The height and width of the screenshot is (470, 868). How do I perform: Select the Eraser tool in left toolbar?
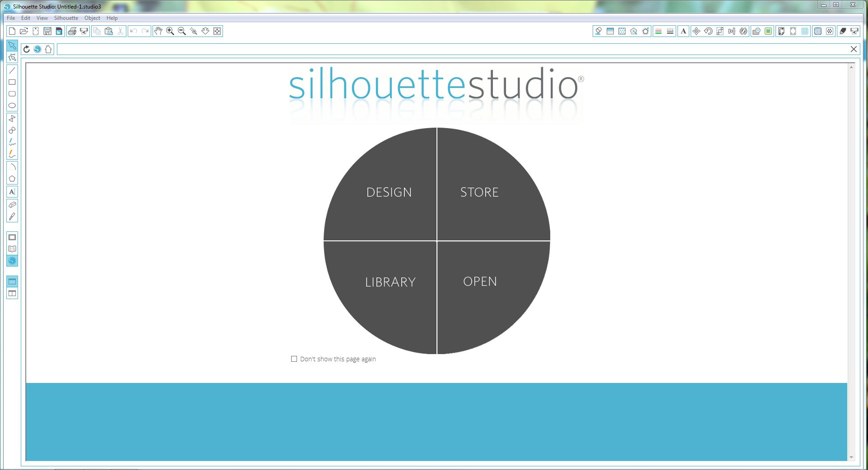pyautogui.click(x=12, y=205)
